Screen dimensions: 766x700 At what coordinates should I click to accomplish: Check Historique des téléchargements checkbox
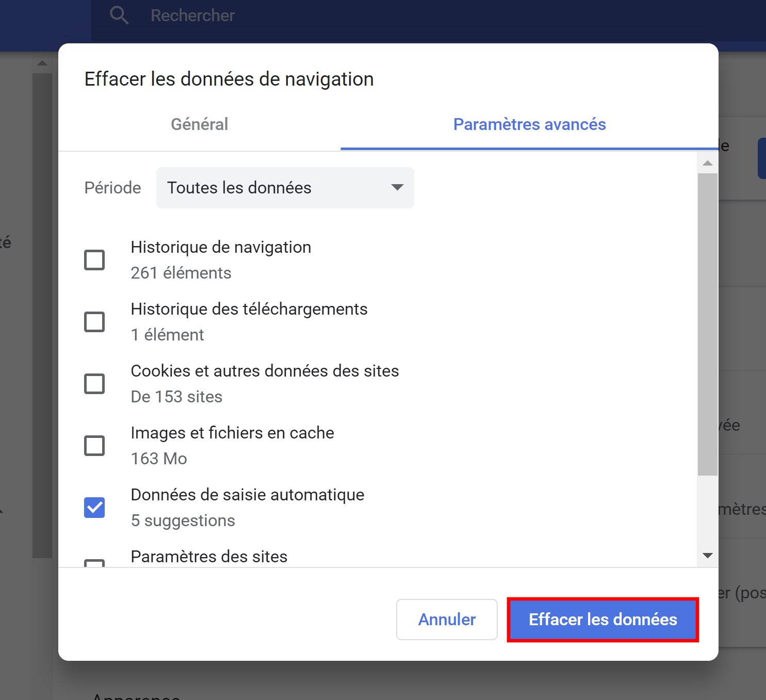[94, 322]
